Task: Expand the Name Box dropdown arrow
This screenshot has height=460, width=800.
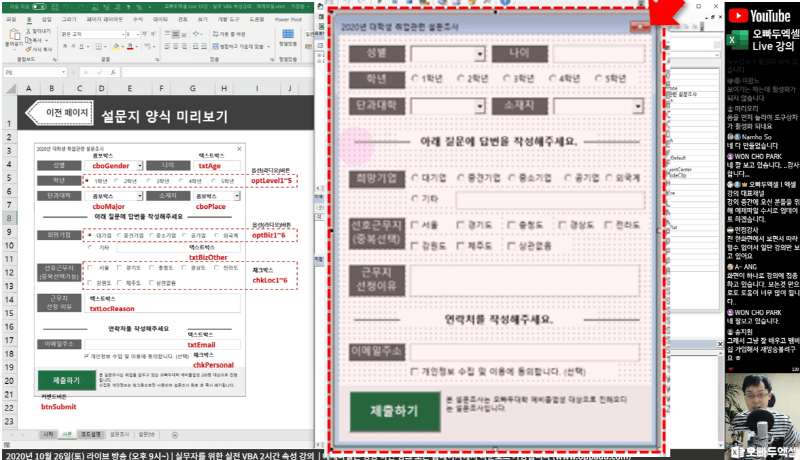Action: pos(63,72)
